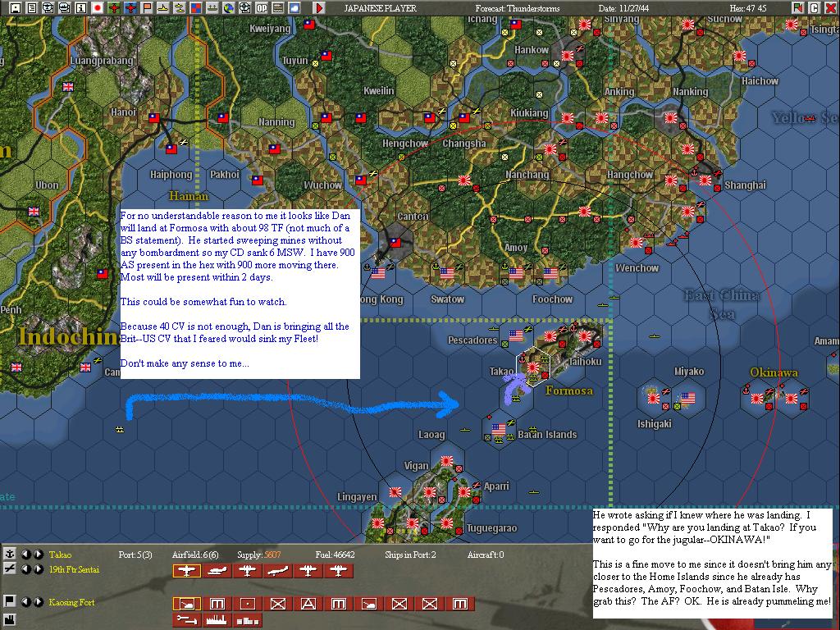
Task: Select the highlighted fighter aircraft unit icon
Action: tap(186, 571)
